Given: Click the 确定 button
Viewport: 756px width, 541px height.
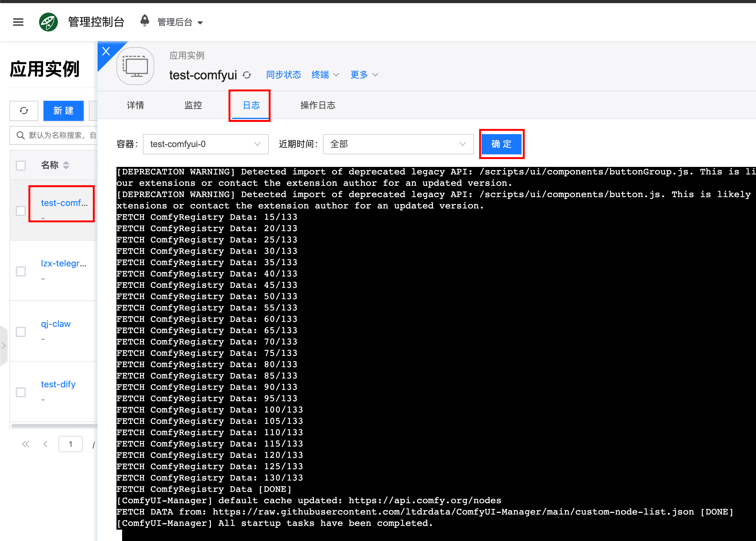Looking at the screenshot, I should pyautogui.click(x=501, y=144).
